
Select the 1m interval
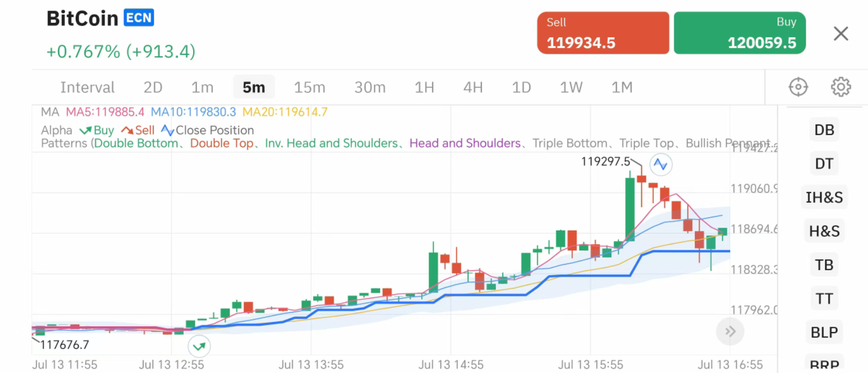point(202,87)
